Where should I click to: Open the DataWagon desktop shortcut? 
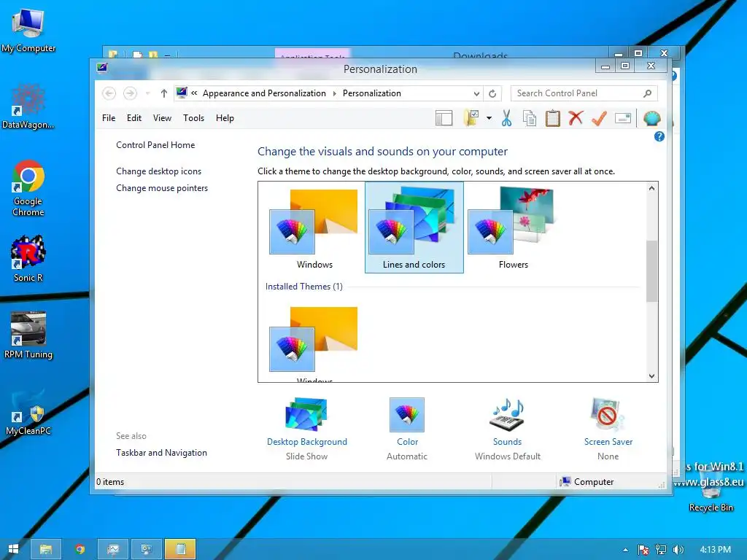28,106
